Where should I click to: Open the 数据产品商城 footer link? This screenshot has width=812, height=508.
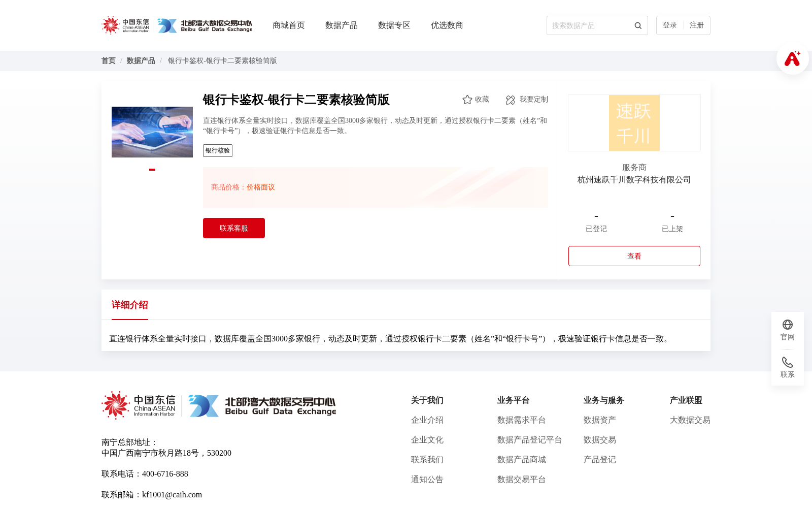pyautogui.click(x=522, y=460)
